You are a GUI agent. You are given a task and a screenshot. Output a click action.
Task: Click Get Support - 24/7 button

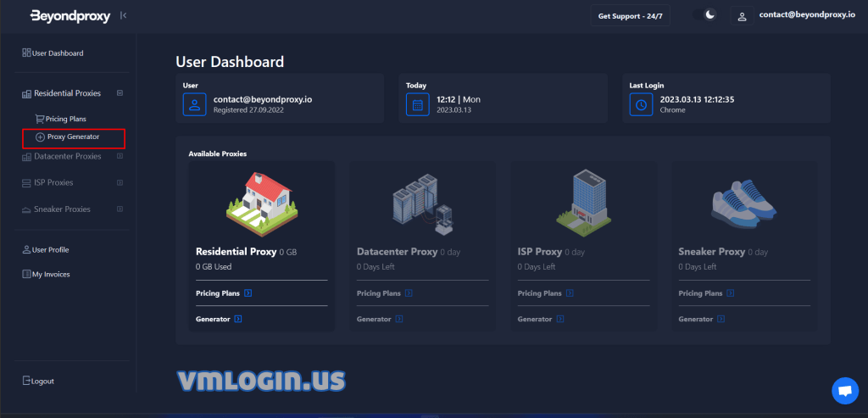[x=630, y=15]
